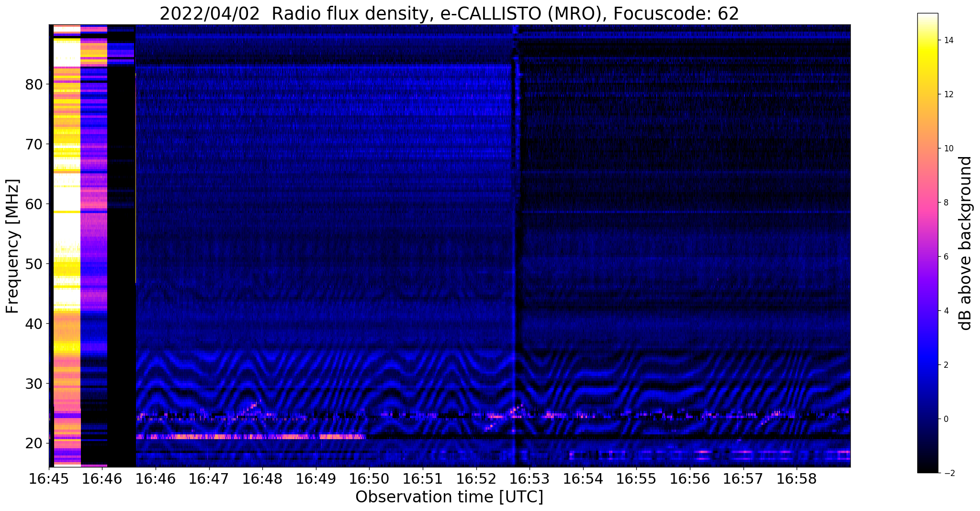Click the 16:50 time tick label
This screenshot has width=980, height=511.
pos(369,479)
